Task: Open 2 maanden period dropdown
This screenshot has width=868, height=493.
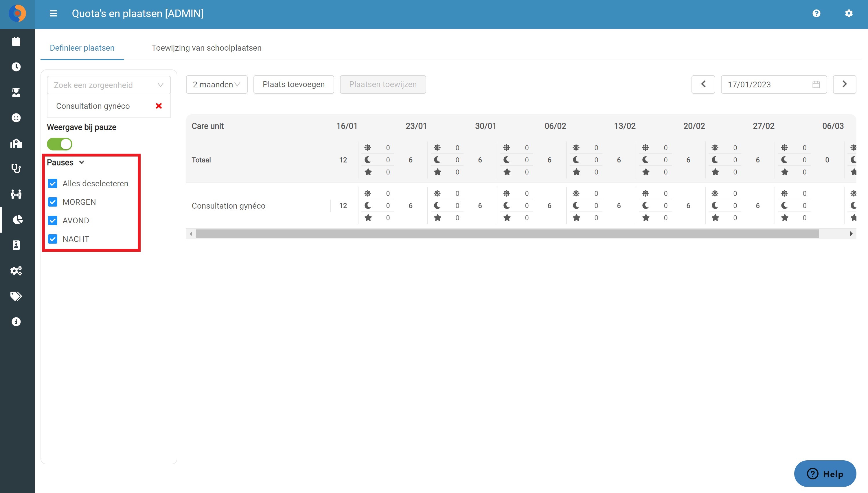Action: pos(217,84)
